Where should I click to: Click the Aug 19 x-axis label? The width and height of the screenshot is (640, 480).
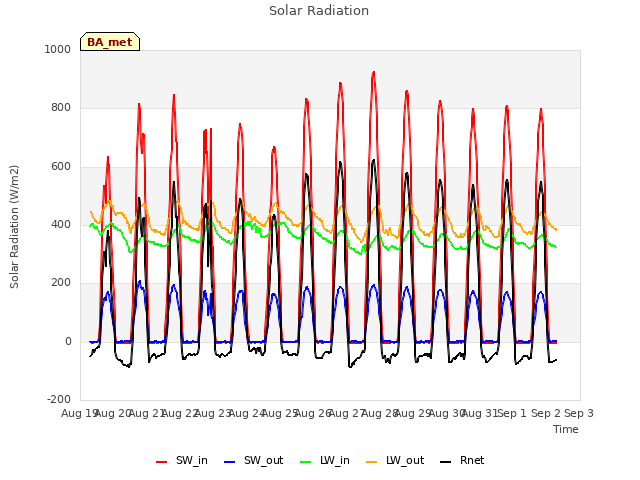click(x=79, y=413)
